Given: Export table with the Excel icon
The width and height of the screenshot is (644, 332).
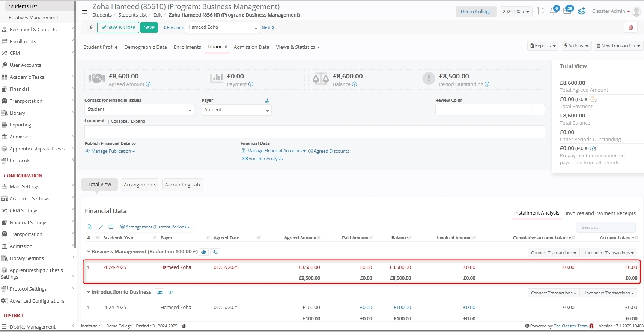Looking at the screenshot, I should (90, 227).
